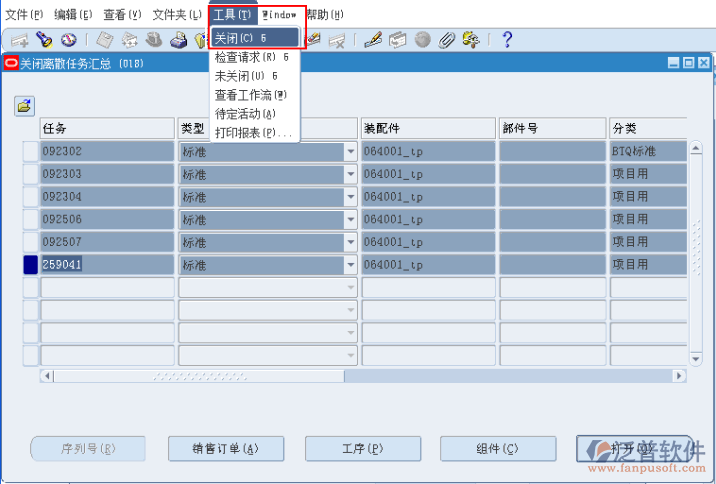
Task: Expand the type dropdown for task 092302
Action: (350, 152)
